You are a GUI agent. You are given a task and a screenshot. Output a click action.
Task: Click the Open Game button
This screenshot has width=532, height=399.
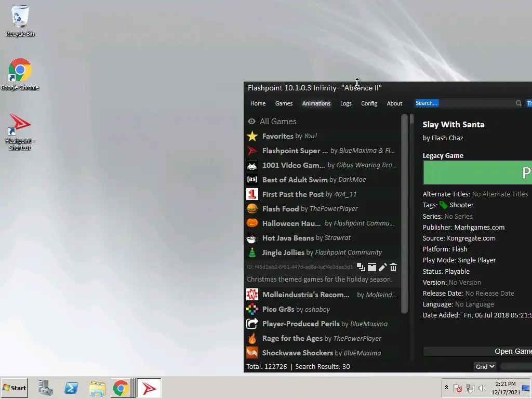(x=478, y=352)
